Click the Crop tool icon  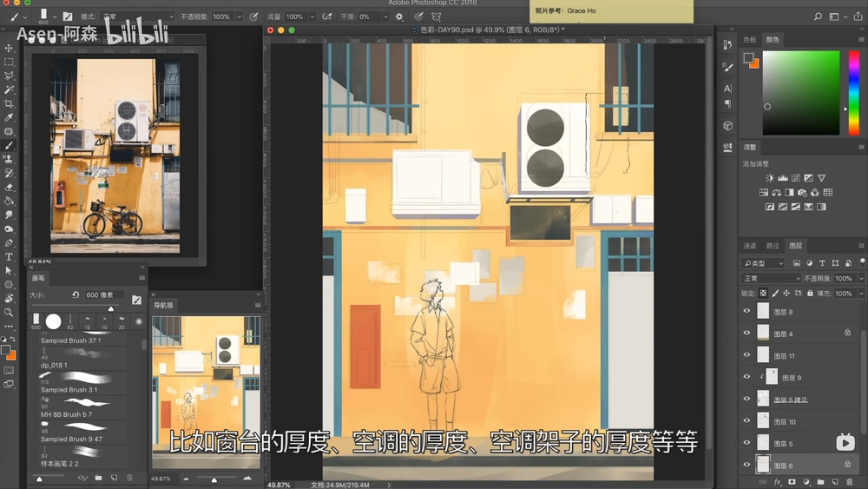coord(9,104)
